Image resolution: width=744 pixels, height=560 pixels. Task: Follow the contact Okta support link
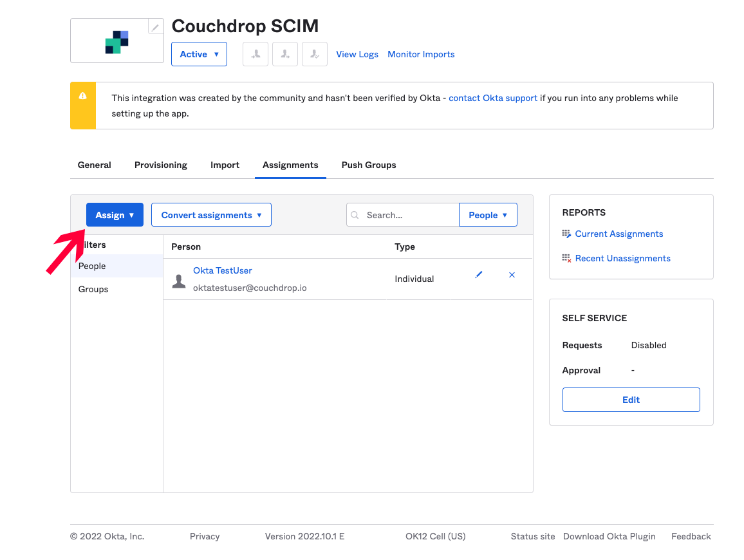click(x=493, y=98)
